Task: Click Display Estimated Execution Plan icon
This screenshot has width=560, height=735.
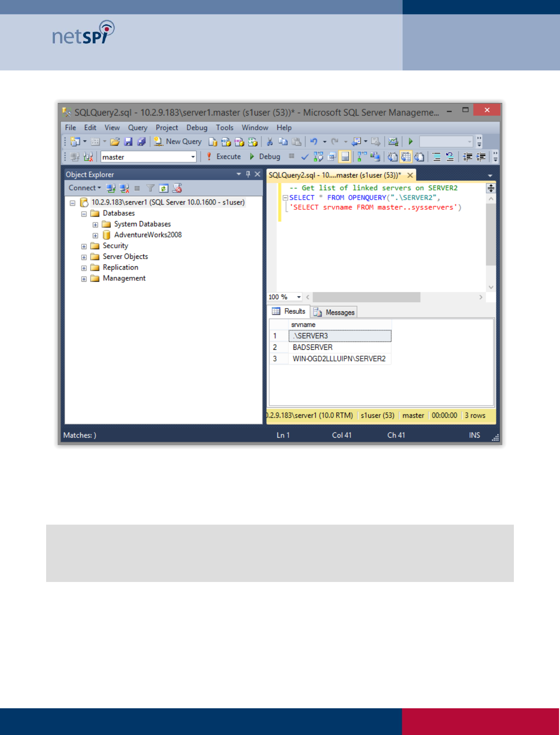Action: pos(318,157)
